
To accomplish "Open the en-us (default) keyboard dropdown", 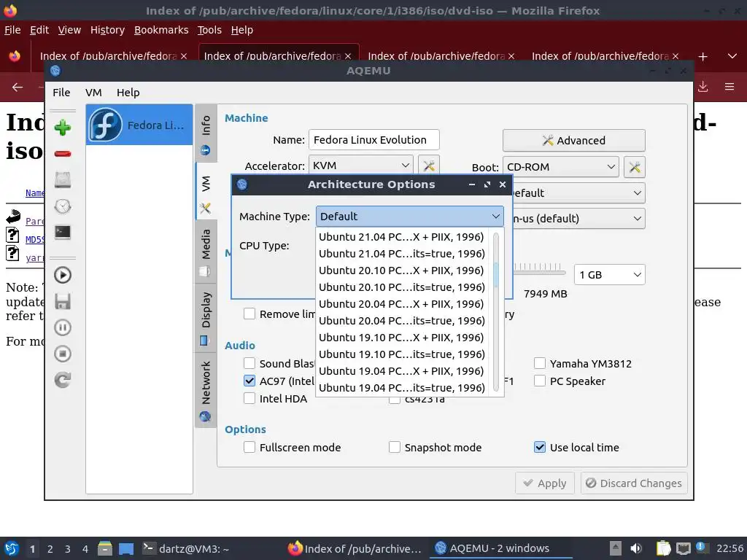I will pos(578,219).
